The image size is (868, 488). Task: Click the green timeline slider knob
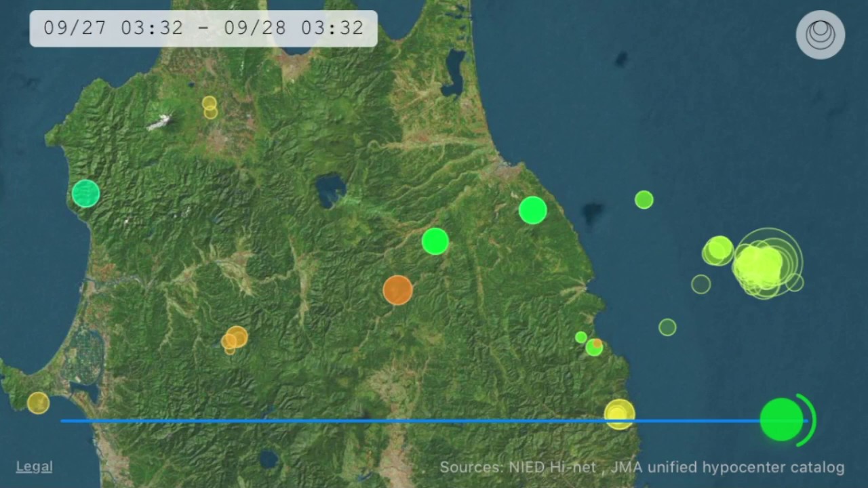coord(781,420)
